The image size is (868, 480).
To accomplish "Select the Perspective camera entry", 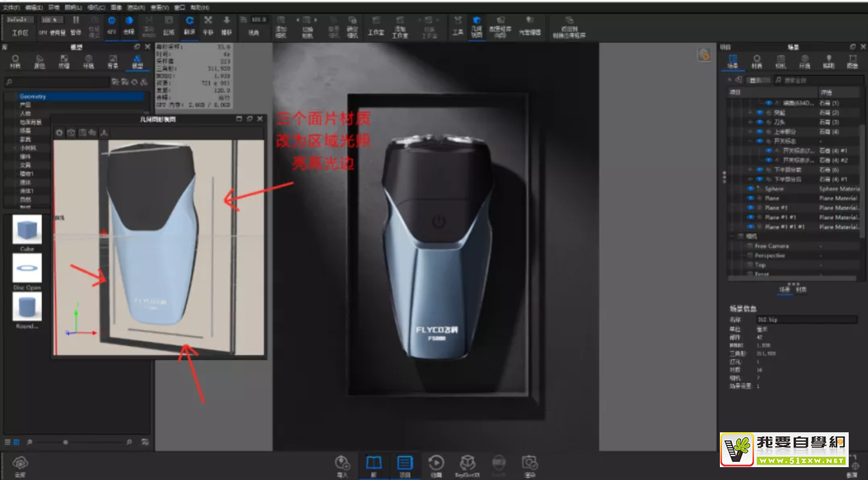I will pyautogui.click(x=769, y=256).
